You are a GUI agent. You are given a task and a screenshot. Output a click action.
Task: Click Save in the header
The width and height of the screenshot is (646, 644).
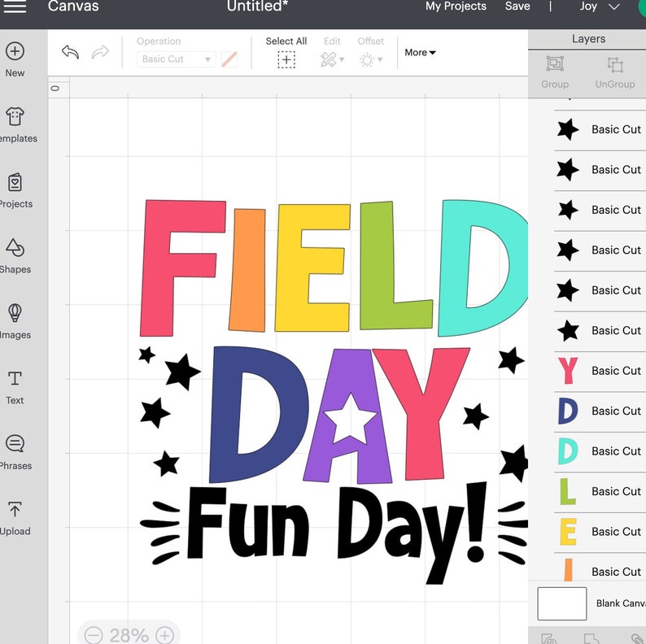click(517, 7)
